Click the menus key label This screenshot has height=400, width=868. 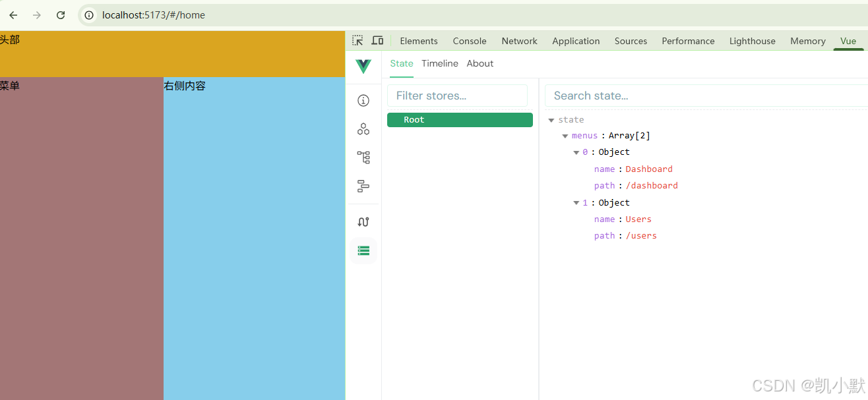click(x=584, y=136)
